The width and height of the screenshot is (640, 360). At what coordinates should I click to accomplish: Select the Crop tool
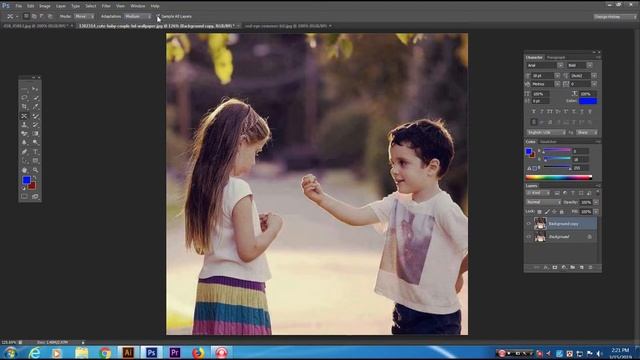pos(24,107)
